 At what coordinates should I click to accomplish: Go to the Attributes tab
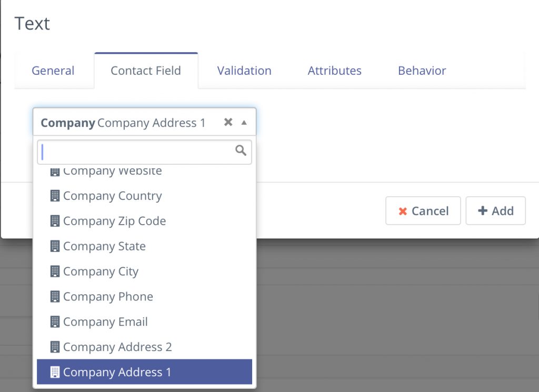click(x=334, y=71)
